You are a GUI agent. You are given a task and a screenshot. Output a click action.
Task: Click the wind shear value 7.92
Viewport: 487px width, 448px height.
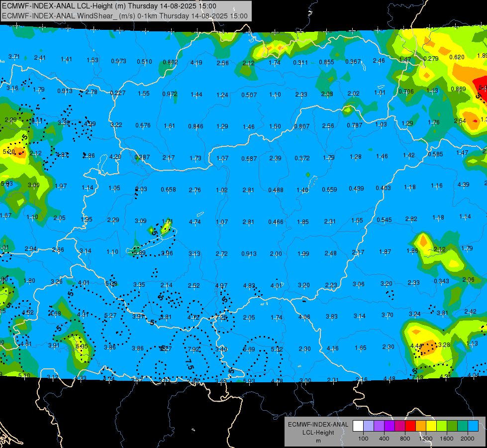(x=194, y=349)
